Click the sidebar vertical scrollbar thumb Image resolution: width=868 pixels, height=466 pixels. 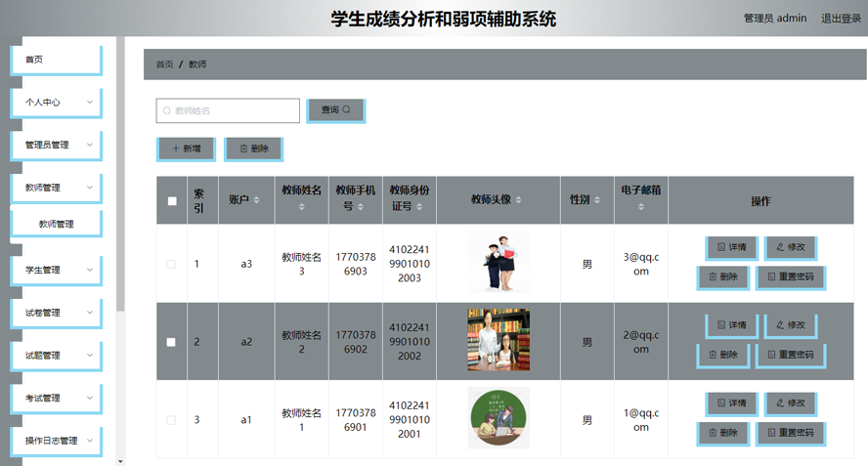click(120, 174)
